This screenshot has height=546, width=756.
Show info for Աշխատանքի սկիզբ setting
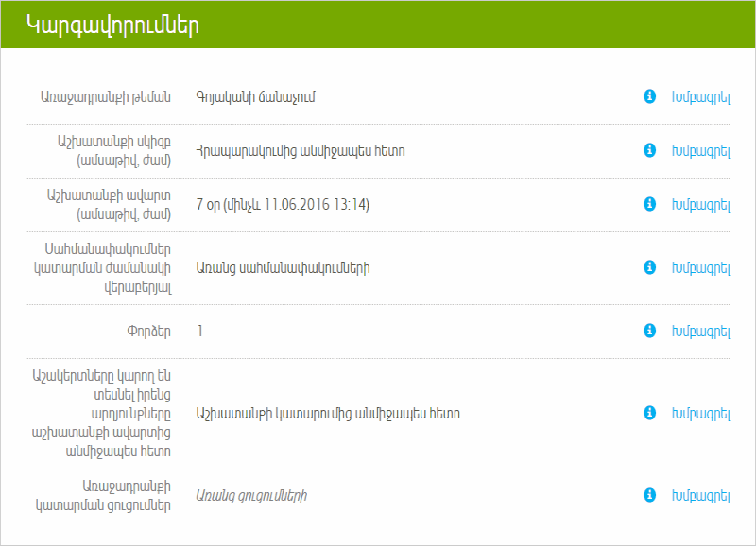coord(649,150)
